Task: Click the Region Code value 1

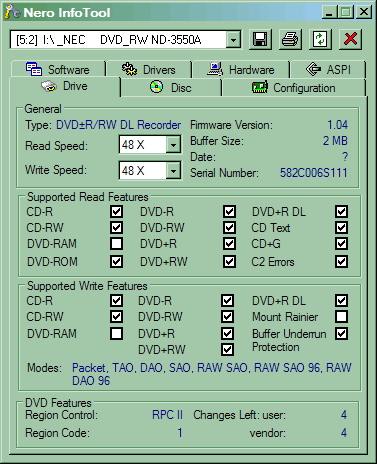Action: click(x=180, y=433)
